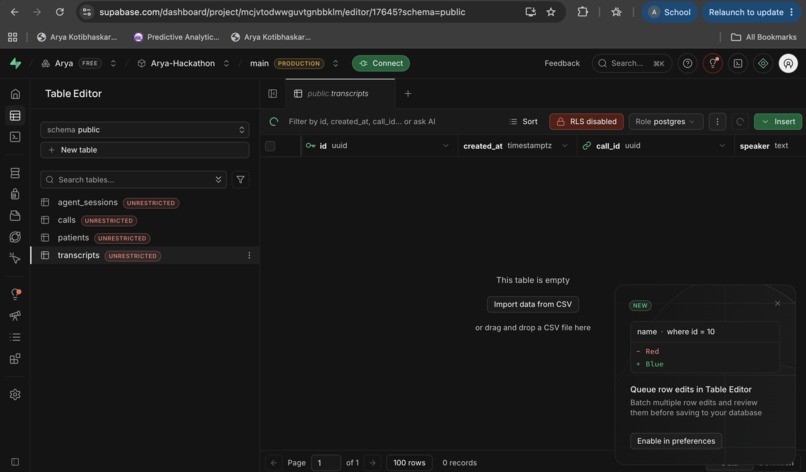806x472 pixels.
Task: Open Database section icon in sidebar
Action: pos(15,173)
